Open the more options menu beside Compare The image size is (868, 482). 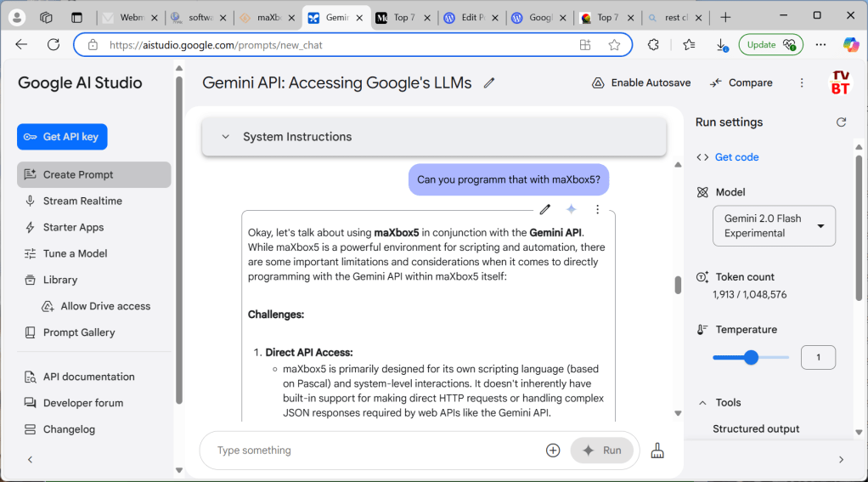[x=802, y=83]
